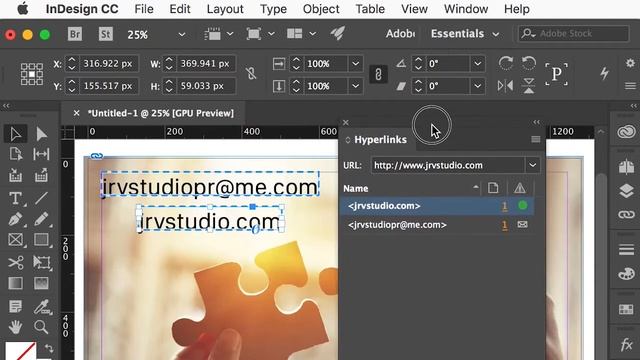The image size is (640, 360).
Task: Select the Rectangle Frame tool
Action: pyautogui.click(x=16, y=240)
